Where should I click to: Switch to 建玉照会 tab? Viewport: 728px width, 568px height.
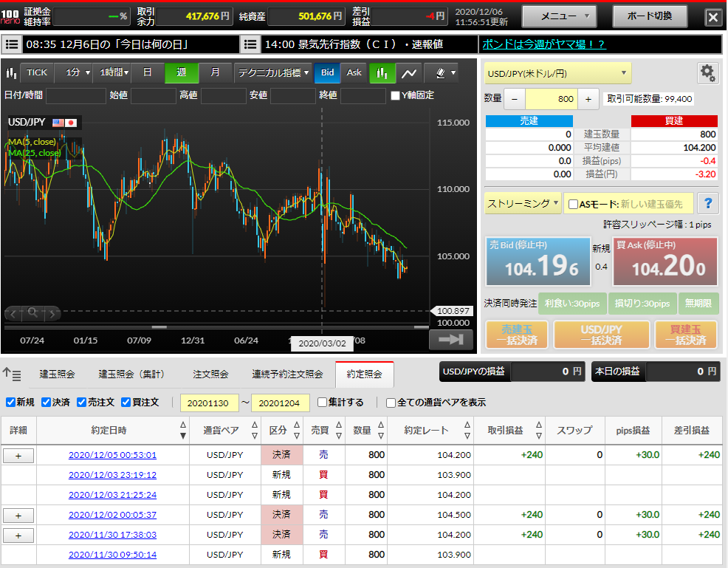click(57, 374)
